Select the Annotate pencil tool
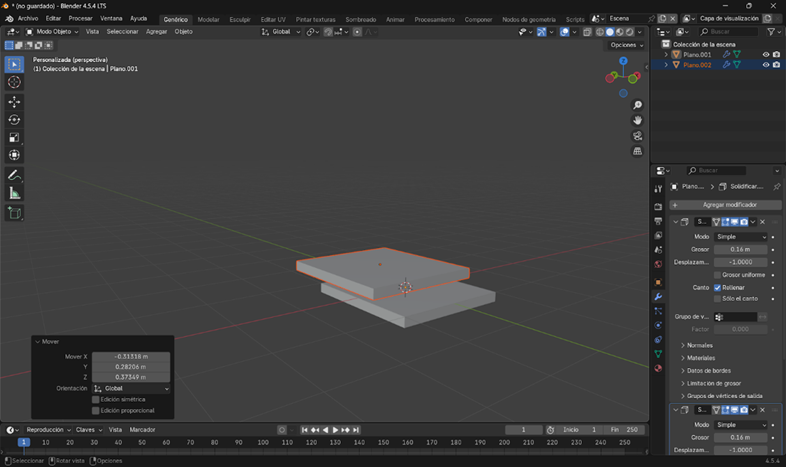The image size is (786, 467). point(14,176)
